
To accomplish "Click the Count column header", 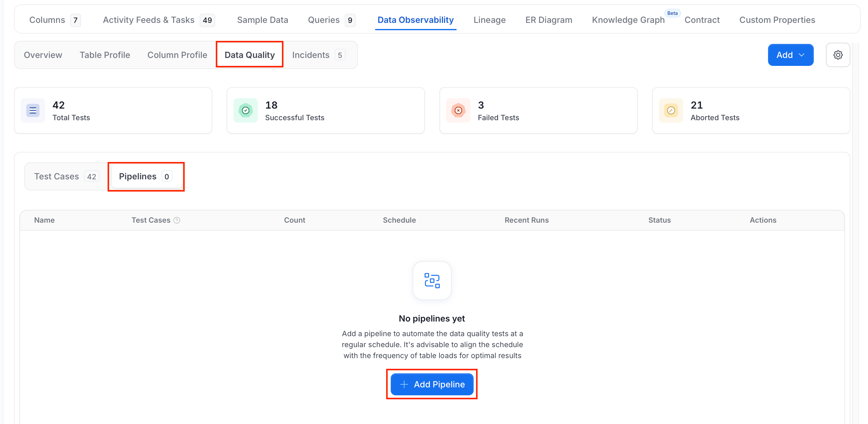I will click(x=294, y=220).
